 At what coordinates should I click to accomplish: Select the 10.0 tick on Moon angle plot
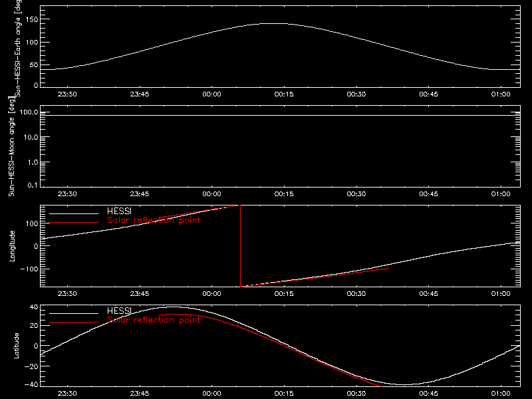click(31, 137)
